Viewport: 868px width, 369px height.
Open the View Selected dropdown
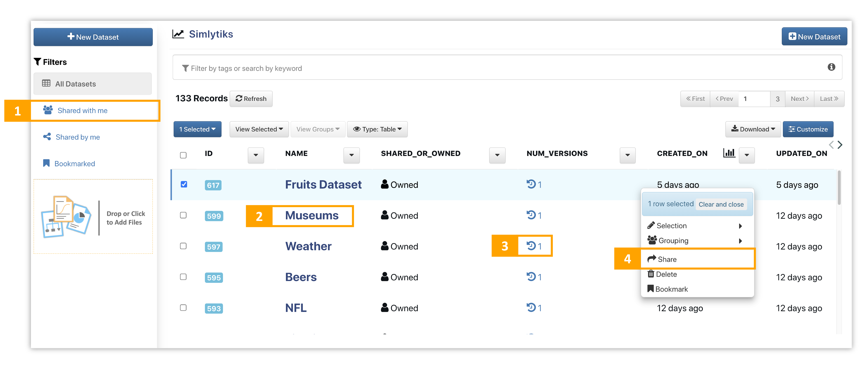click(259, 129)
